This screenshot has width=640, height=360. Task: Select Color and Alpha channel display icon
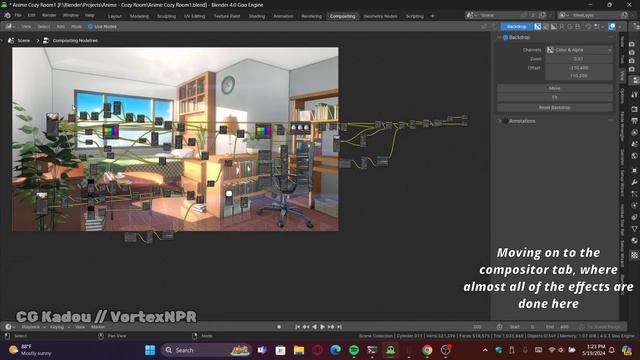click(538, 27)
